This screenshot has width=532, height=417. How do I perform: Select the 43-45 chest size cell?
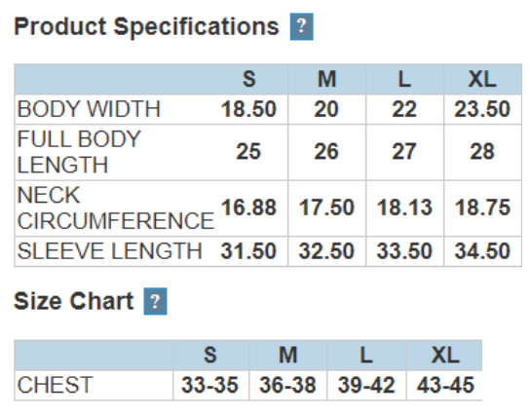tap(445, 386)
